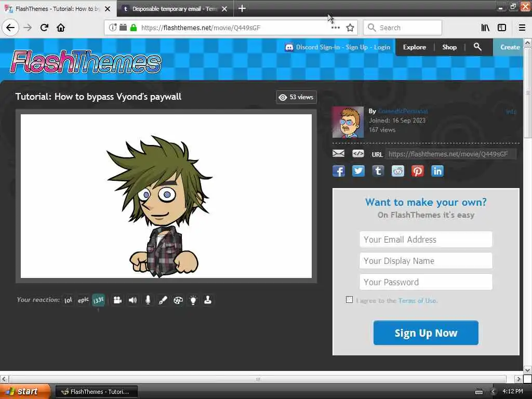Viewport: 532px width, 399px height.
Task: Click the taskbar clock 4:12 PM
Action: click(513, 391)
